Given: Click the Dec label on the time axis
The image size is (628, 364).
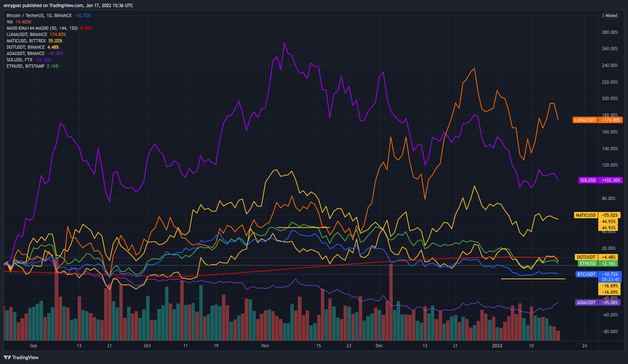Looking at the screenshot, I should [x=379, y=346].
